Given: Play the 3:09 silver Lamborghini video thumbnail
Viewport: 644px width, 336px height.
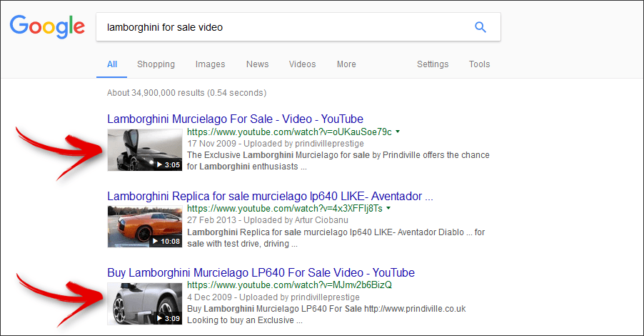Looking at the screenshot, I should pos(144,304).
